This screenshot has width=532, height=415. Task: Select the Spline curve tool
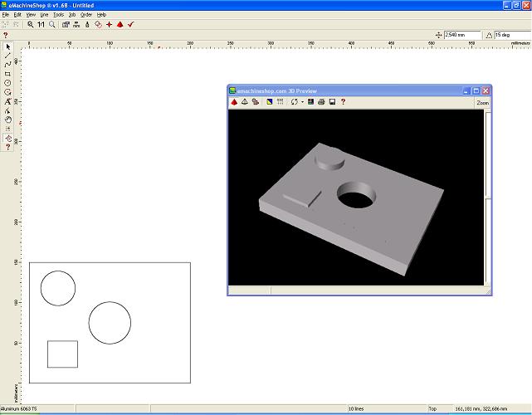(8, 64)
